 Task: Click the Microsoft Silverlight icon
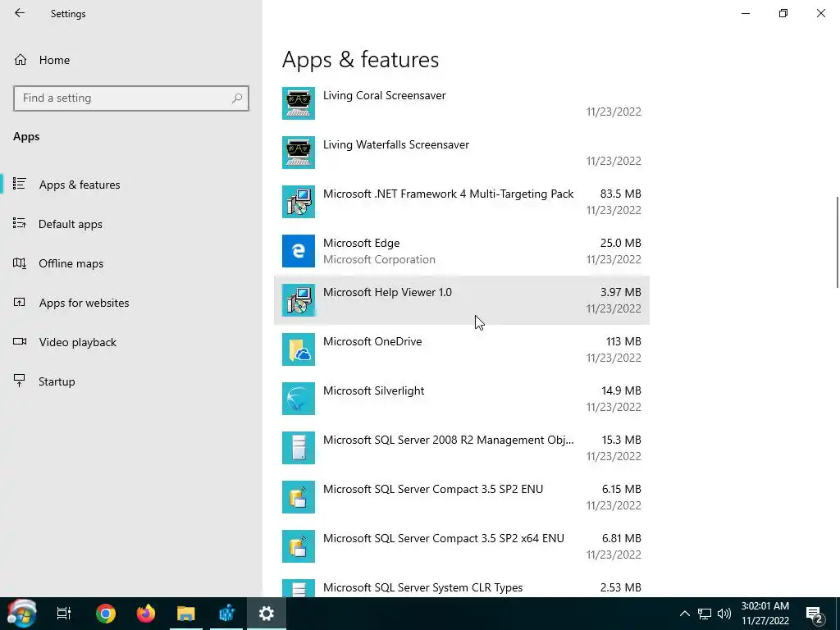click(299, 399)
